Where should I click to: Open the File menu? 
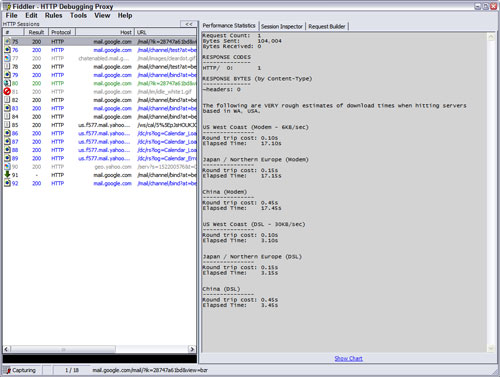(x=11, y=15)
